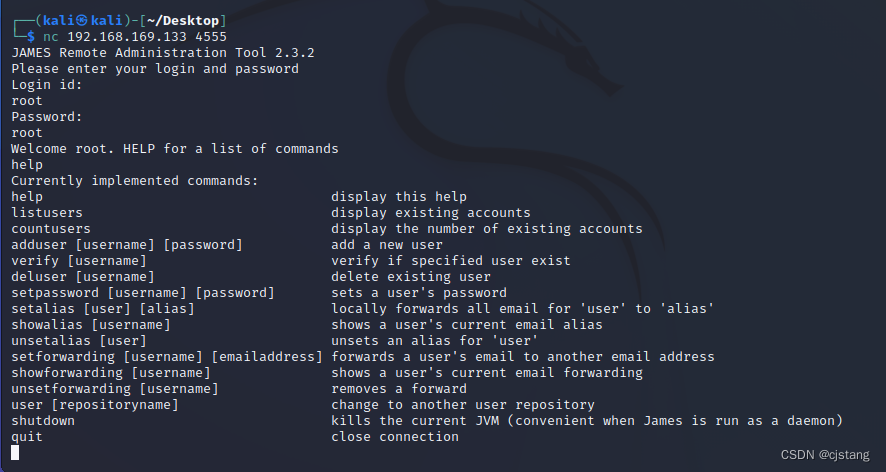Click the listusers command entry
This screenshot has width=886, height=472.
tap(47, 213)
